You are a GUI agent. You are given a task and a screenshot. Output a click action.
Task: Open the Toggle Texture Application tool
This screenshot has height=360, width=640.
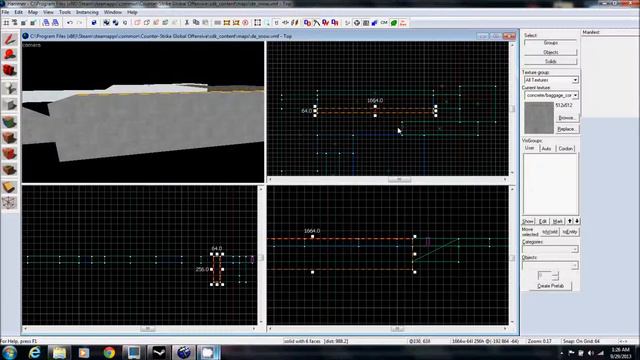coord(10,122)
